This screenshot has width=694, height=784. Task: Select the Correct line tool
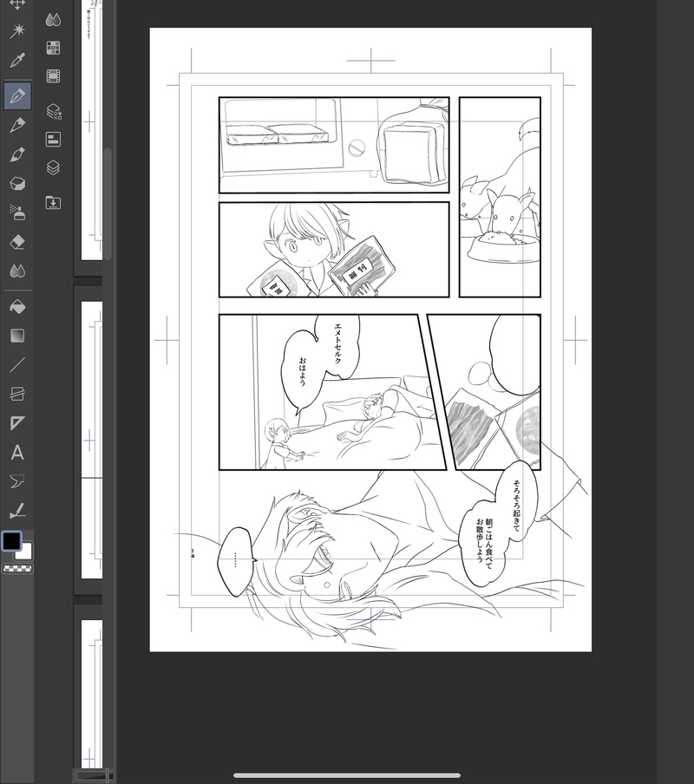pos(17,511)
